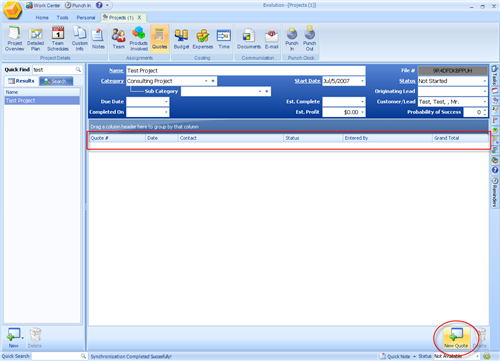Expand the project Status dropdown

pyautogui.click(x=484, y=81)
